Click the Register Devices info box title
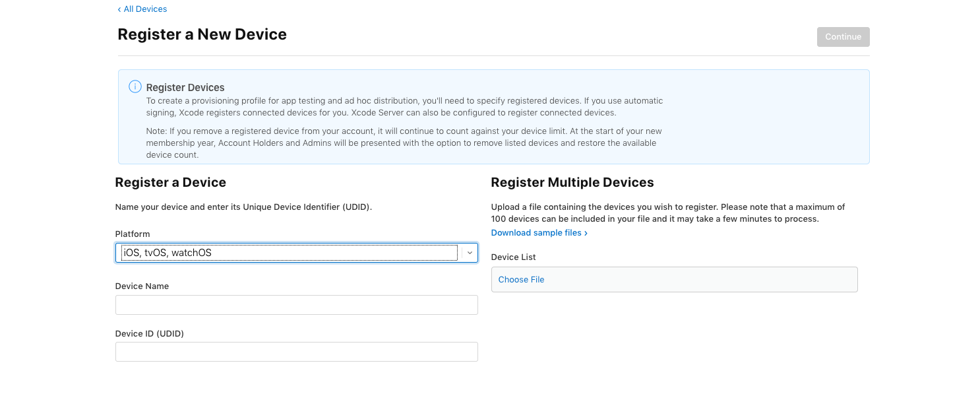This screenshot has width=980, height=394. 185,88
